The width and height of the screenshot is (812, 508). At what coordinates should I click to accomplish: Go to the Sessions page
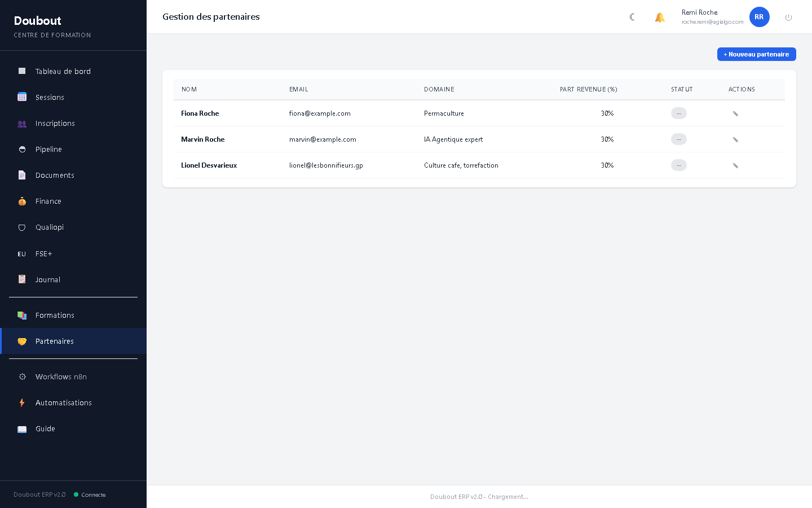pyautogui.click(x=50, y=97)
